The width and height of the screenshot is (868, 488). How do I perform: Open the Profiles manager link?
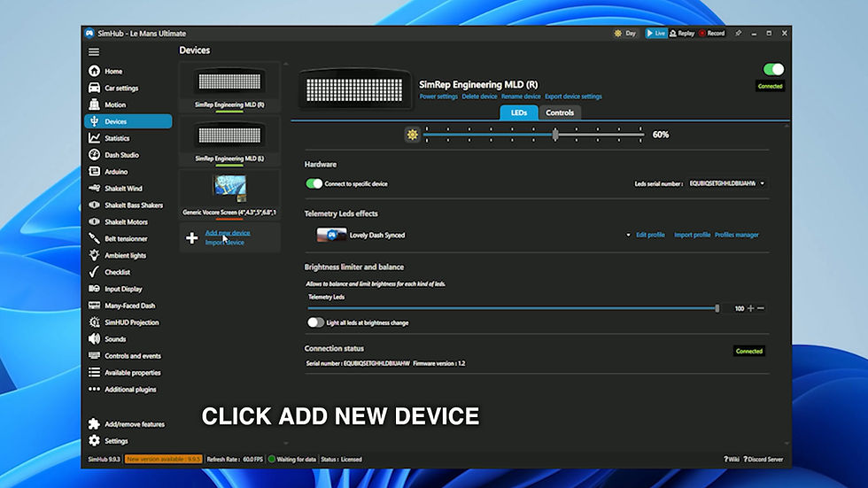coord(737,236)
